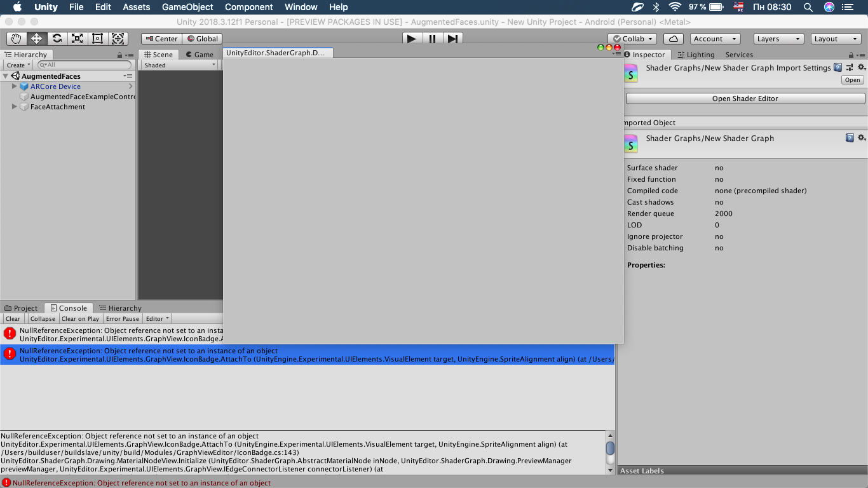Toggle the Global coordinate space button

click(x=201, y=39)
